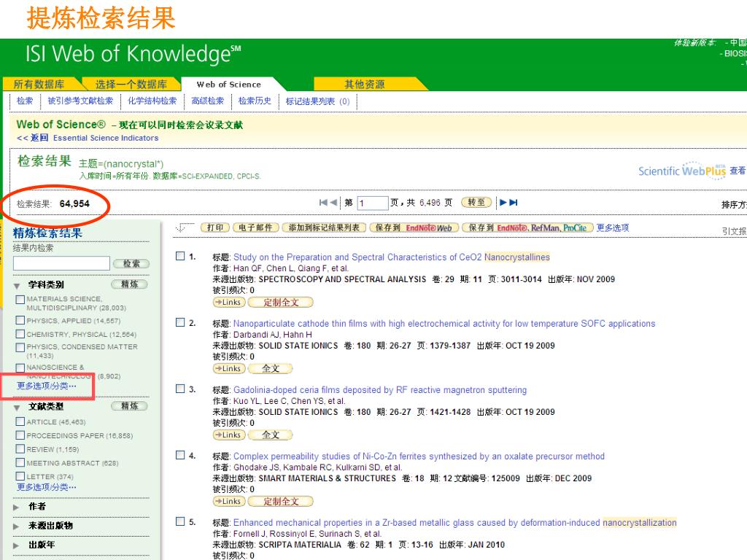Image resolution: width=747 pixels, height=560 pixels.
Task: Click the 电子邮件 button
Action: [255, 227]
